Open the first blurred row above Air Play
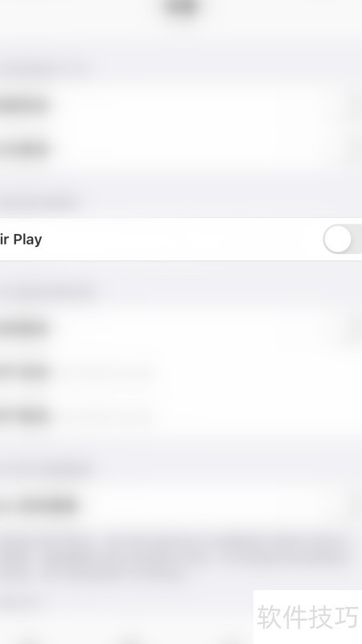The image size is (362, 644). tap(181, 105)
